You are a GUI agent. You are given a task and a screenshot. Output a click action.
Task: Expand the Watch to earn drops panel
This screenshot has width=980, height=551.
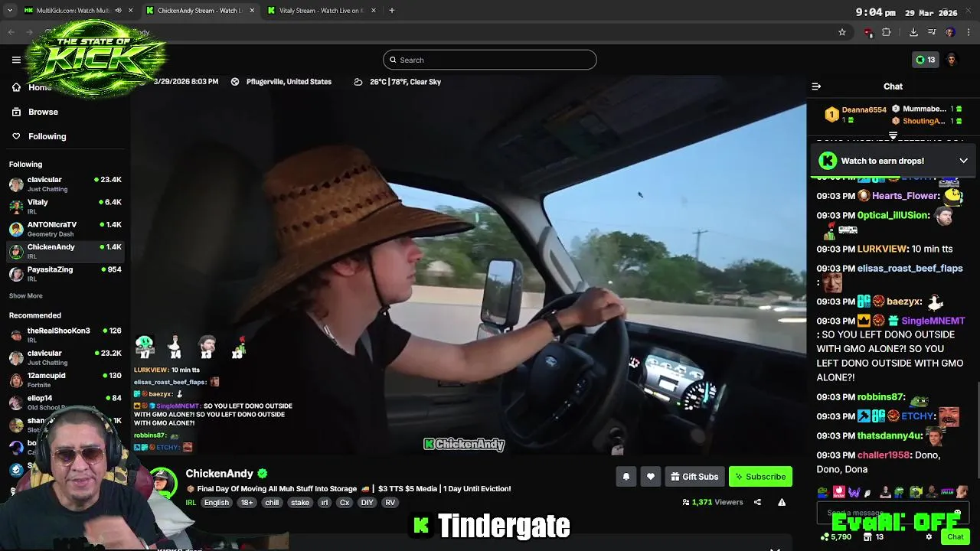coord(964,161)
